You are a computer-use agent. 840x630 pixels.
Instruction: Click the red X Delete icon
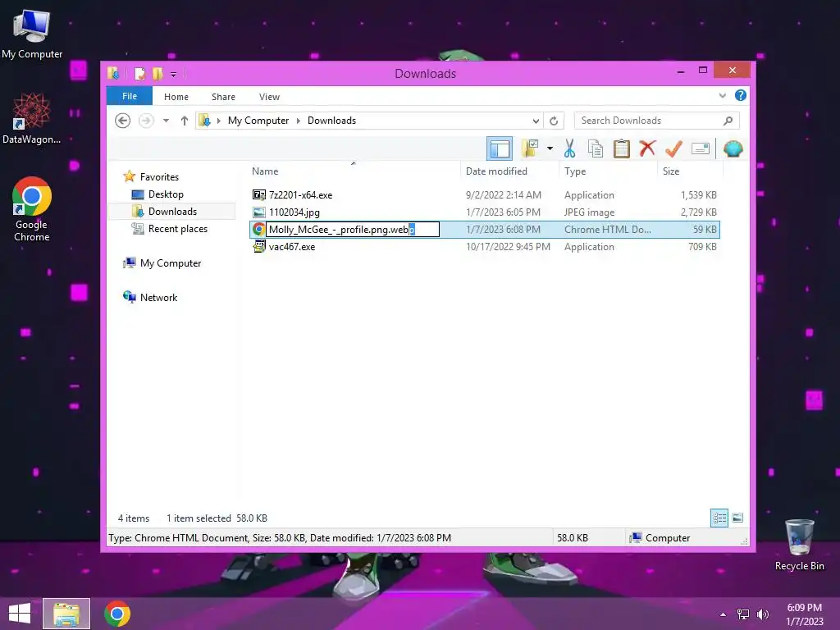point(647,148)
